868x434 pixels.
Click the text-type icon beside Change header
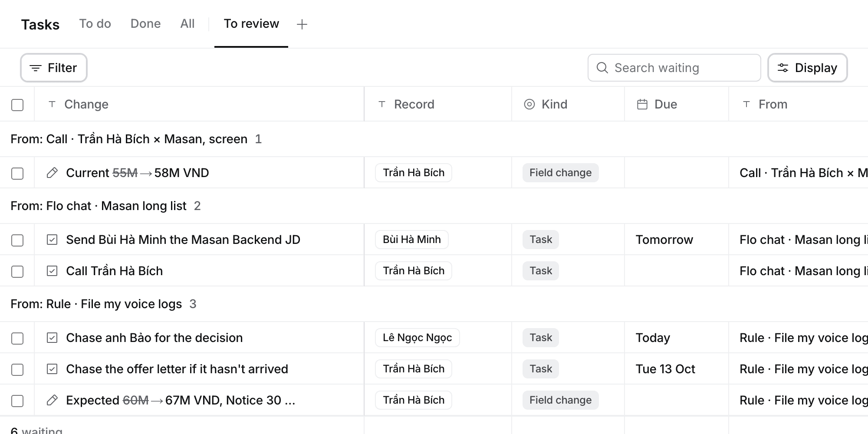(52, 104)
